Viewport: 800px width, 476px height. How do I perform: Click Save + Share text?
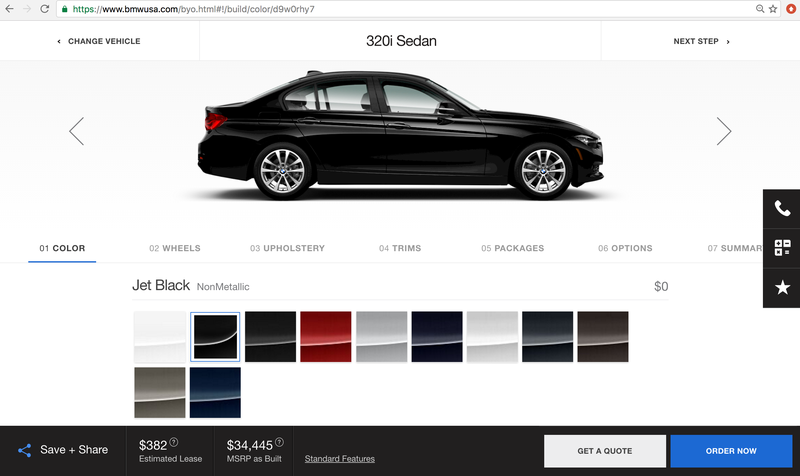point(74,449)
